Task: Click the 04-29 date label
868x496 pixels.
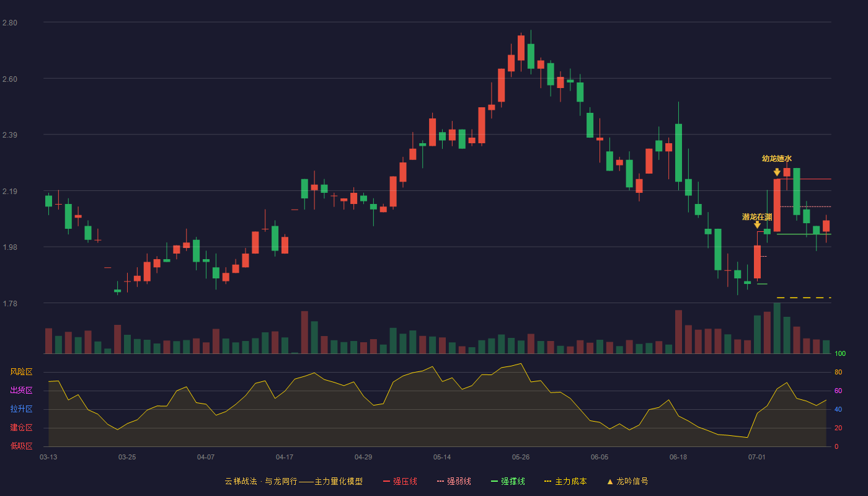Action: (363, 457)
